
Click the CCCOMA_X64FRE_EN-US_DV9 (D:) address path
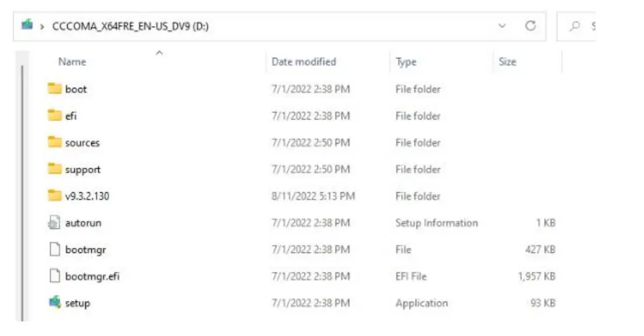[x=130, y=27]
